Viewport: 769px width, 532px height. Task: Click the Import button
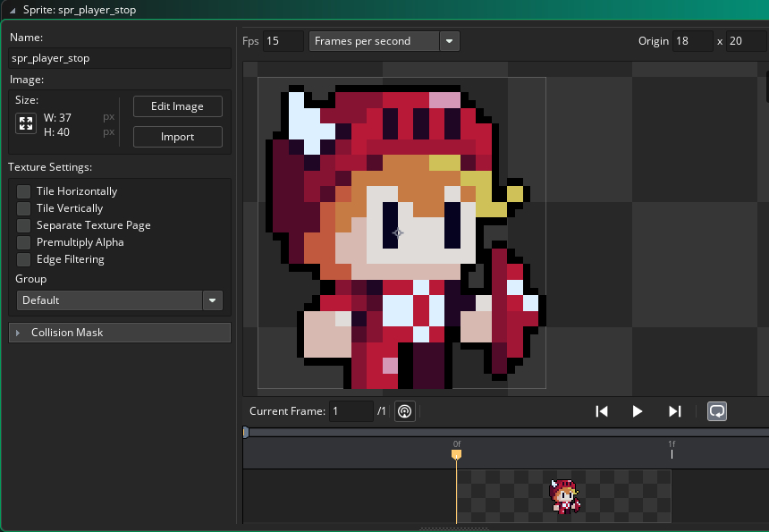pos(178,137)
